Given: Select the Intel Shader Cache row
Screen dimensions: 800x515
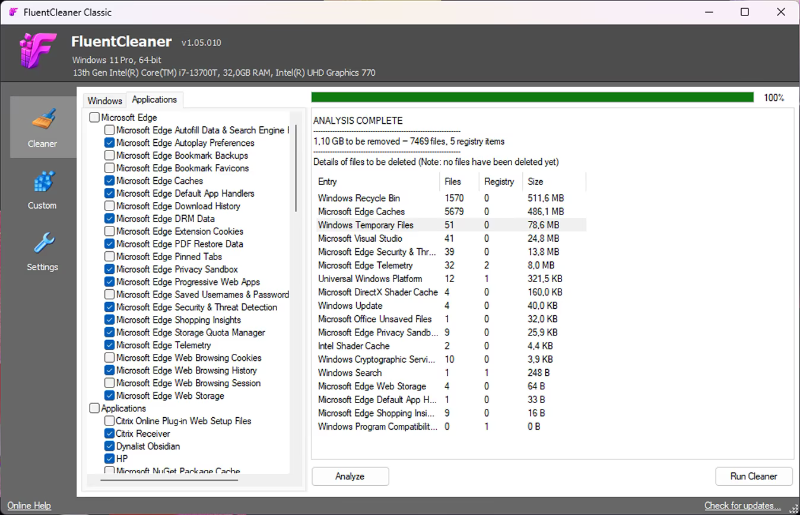Looking at the screenshot, I should (451, 346).
